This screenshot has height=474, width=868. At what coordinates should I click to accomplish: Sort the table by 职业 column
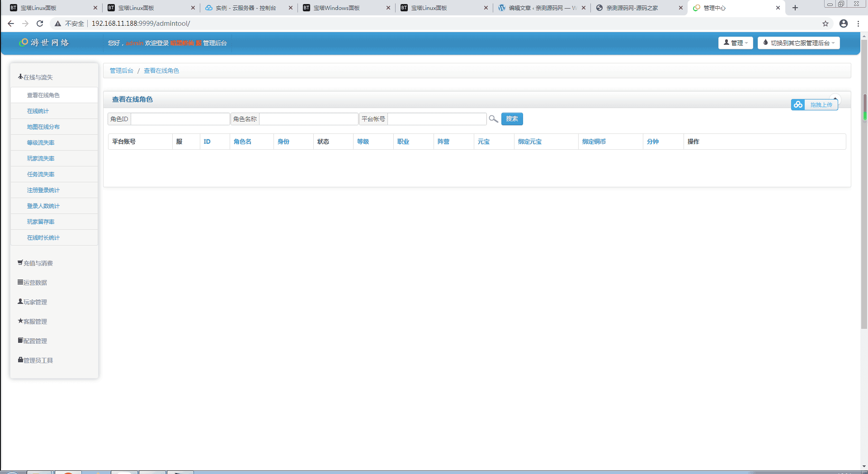pos(403,142)
